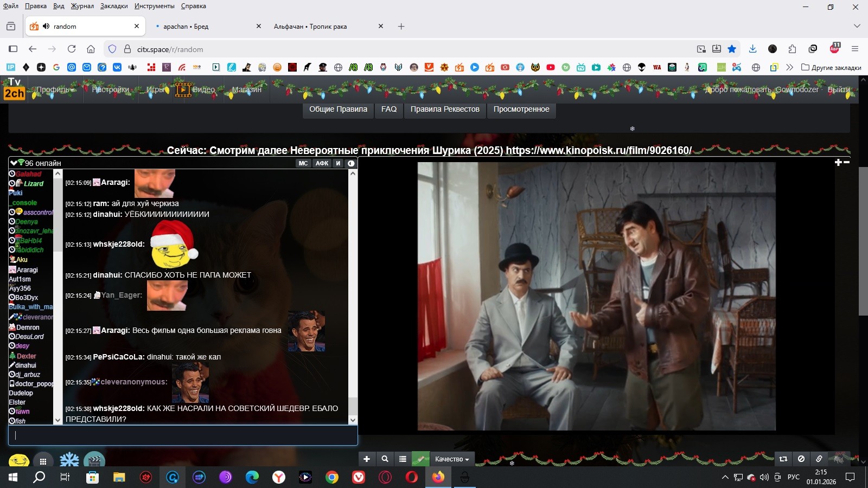868x488 pixels.
Task: Expand the Качество quality dropdown
Action: pos(452,459)
